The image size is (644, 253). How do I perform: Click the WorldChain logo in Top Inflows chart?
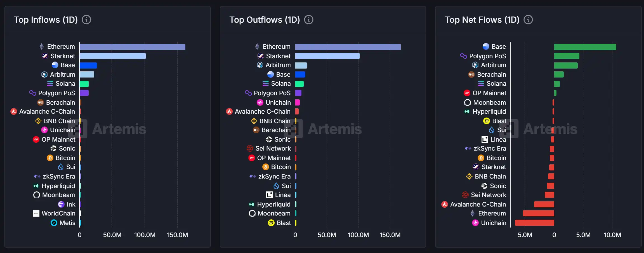[36, 213]
